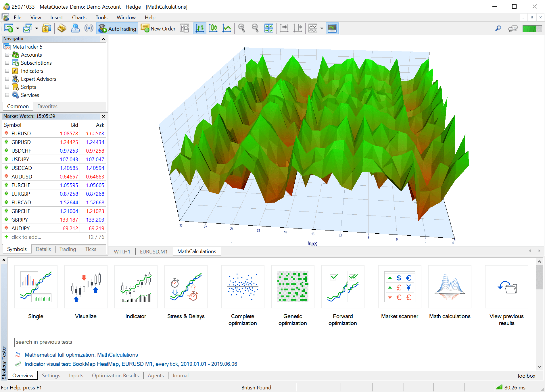Expand the Expert Advisors tree node

[7, 79]
